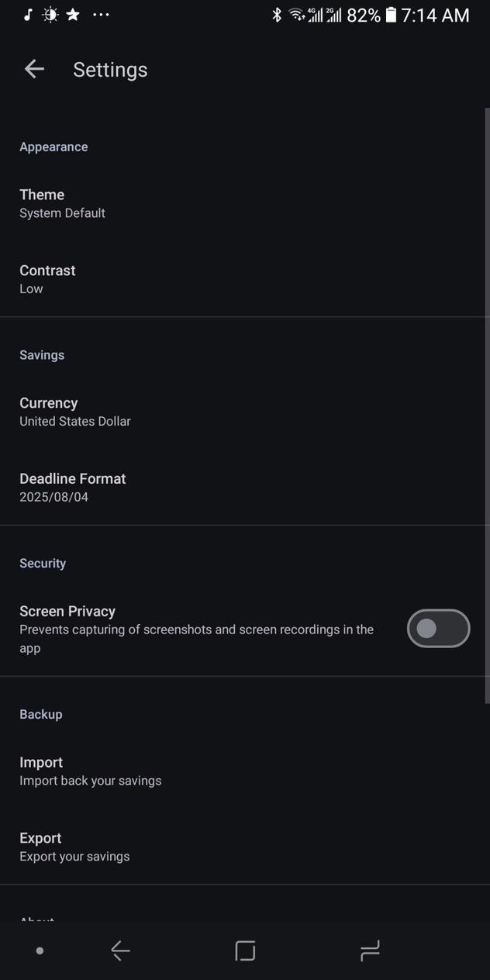Open the three-dots overflow icon in status bar
Viewport: 490px width, 980px height.
(101, 15)
